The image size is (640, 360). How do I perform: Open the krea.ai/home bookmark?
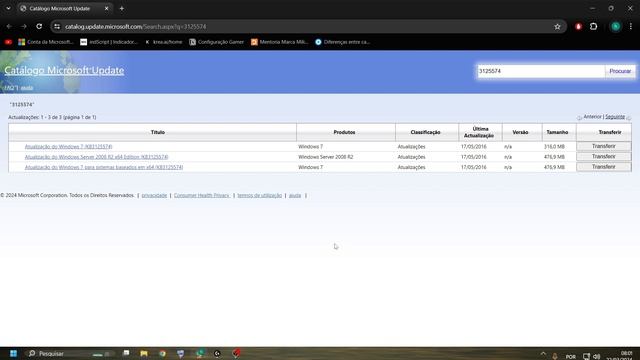point(163,42)
